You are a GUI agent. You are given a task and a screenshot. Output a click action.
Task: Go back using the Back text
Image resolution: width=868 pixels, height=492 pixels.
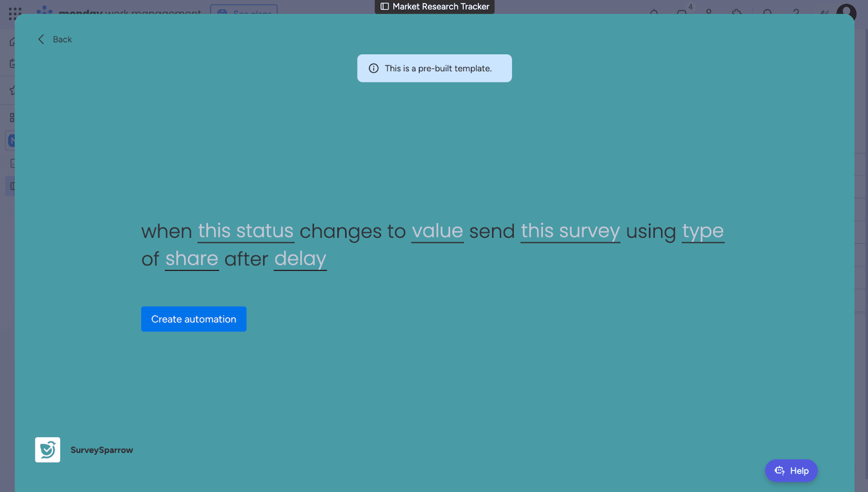[62, 40]
